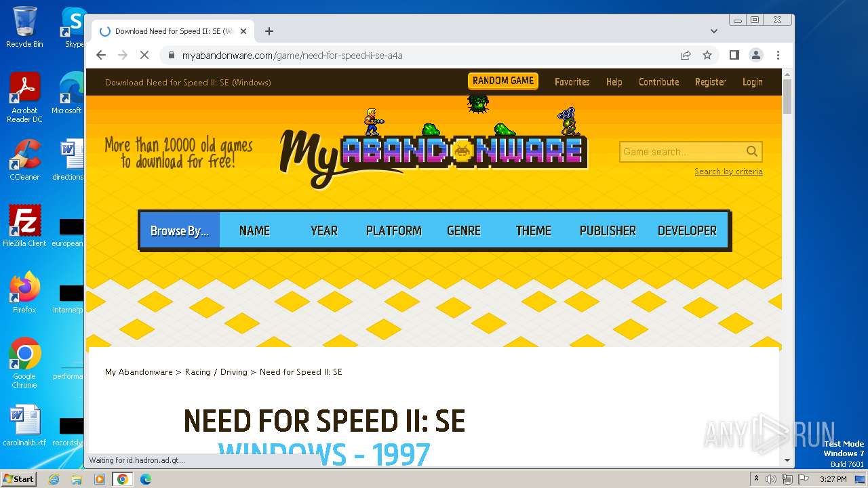Click the network tray icon
The height and width of the screenshot is (488, 868).
[787, 479]
